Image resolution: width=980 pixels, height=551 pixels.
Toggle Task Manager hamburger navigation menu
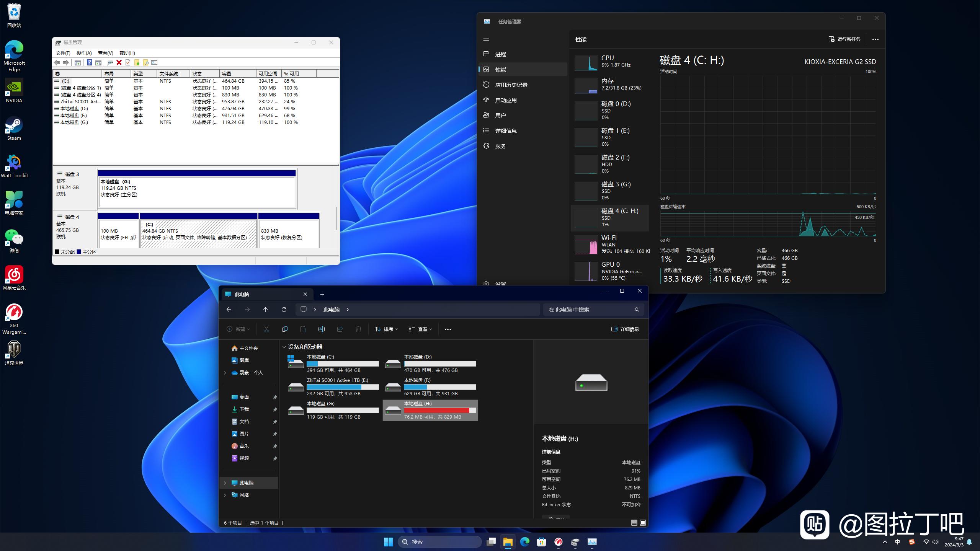[486, 39]
